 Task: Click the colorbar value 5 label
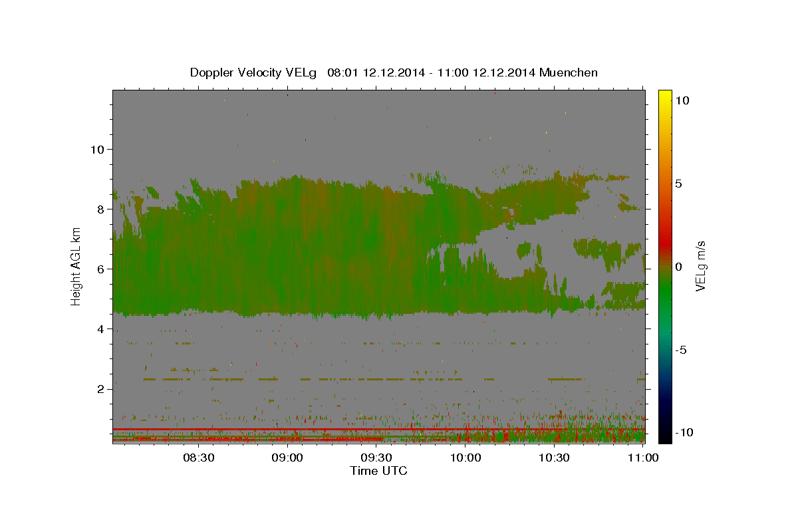[679, 184]
